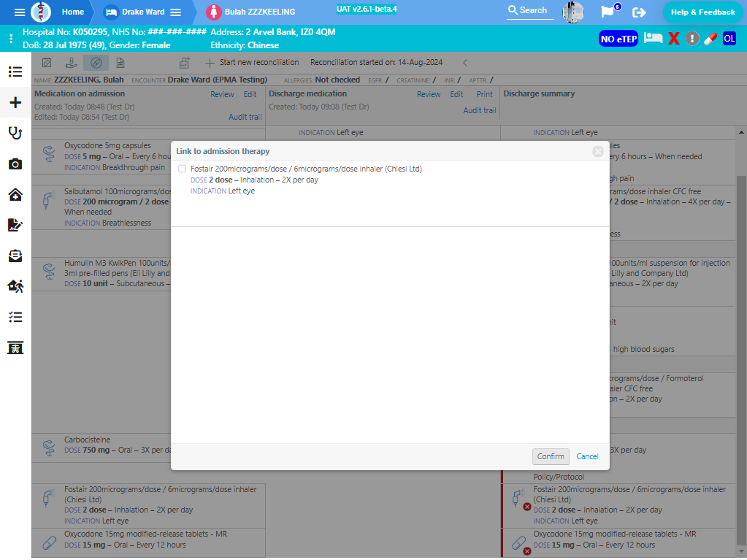Click the exclamation alert icon
The image size is (747, 560).
tap(692, 39)
